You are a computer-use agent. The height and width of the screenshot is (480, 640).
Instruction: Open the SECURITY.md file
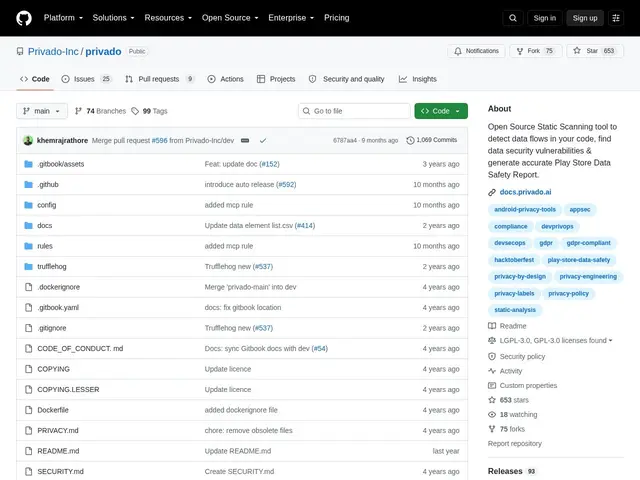pos(60,471)
